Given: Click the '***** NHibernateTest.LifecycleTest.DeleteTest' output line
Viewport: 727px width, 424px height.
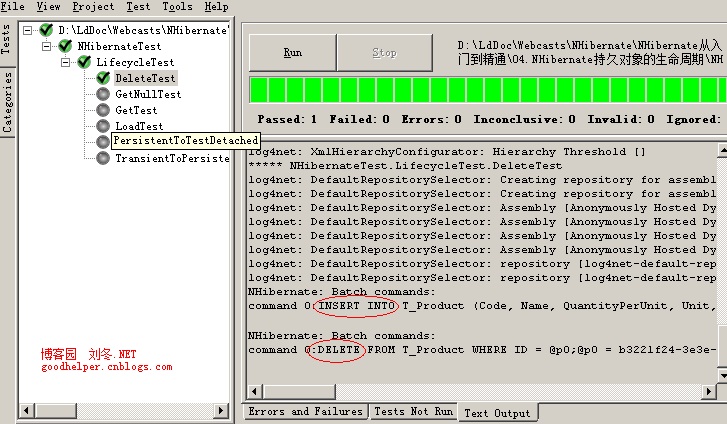Looking at the screenshot, I should pos(405,166).
